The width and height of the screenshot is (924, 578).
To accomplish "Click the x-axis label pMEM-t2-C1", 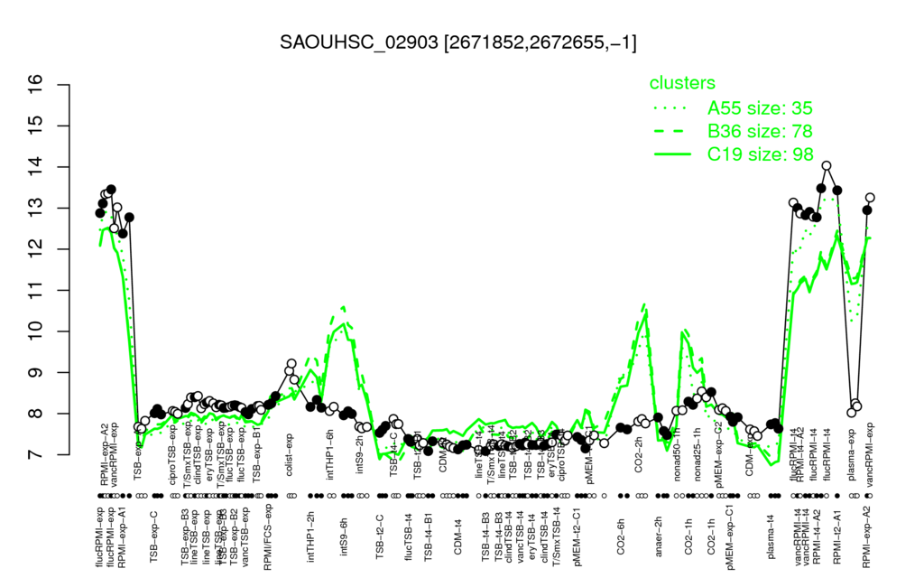I will coord(578,536).
